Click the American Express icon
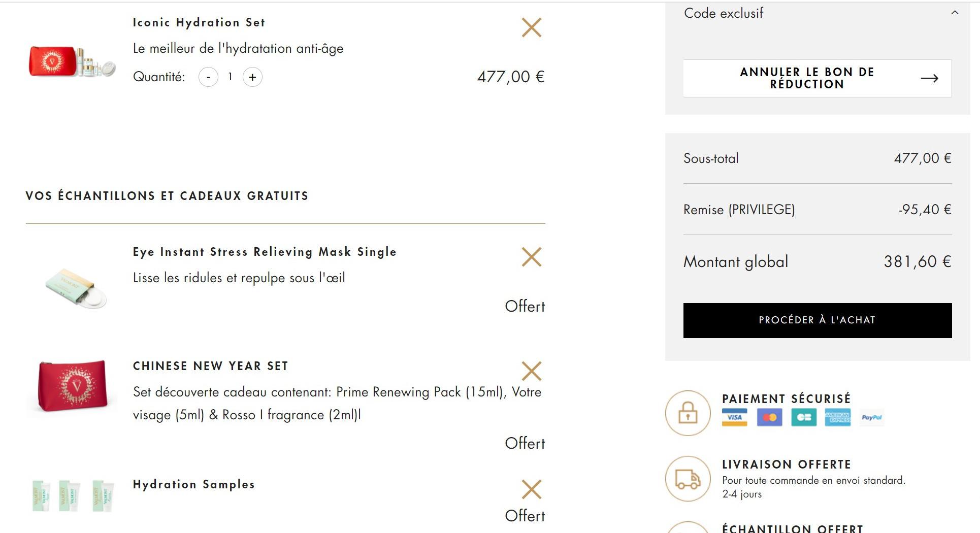 [x=838, y=417]
